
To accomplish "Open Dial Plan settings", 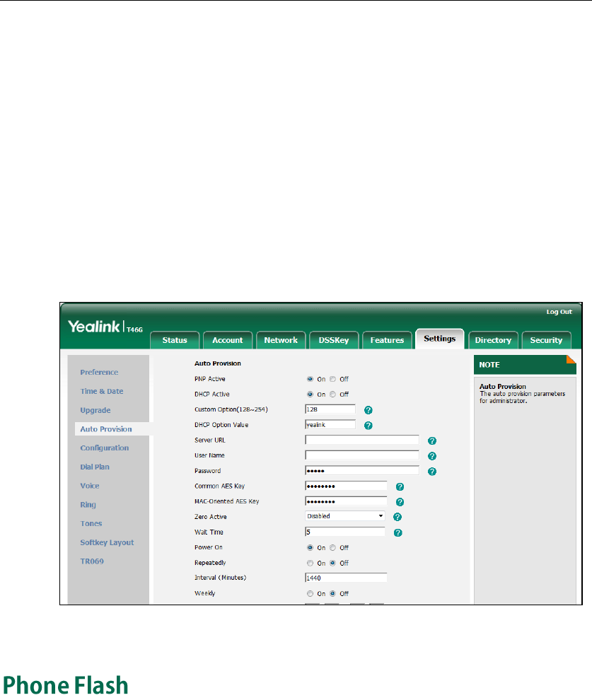I will [x=95, y=467].
